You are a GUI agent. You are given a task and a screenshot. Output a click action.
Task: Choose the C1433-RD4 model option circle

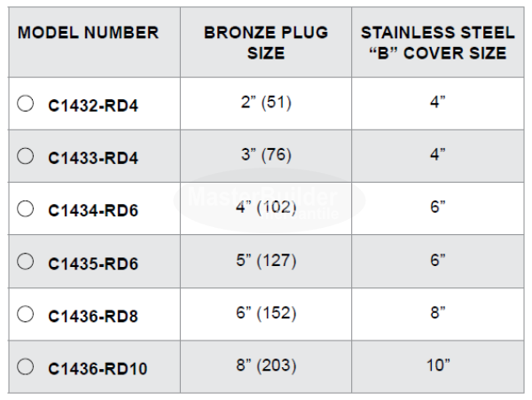[x=26, y=156]
